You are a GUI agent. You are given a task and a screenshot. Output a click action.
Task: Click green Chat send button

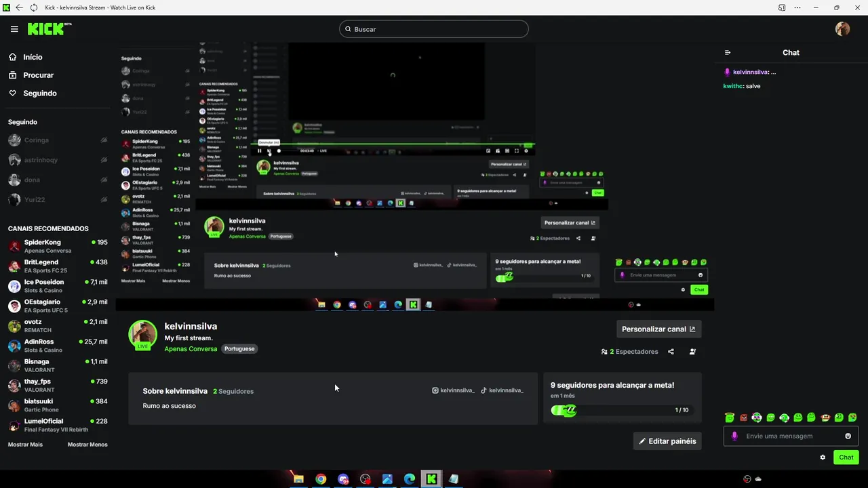[846, 457]
